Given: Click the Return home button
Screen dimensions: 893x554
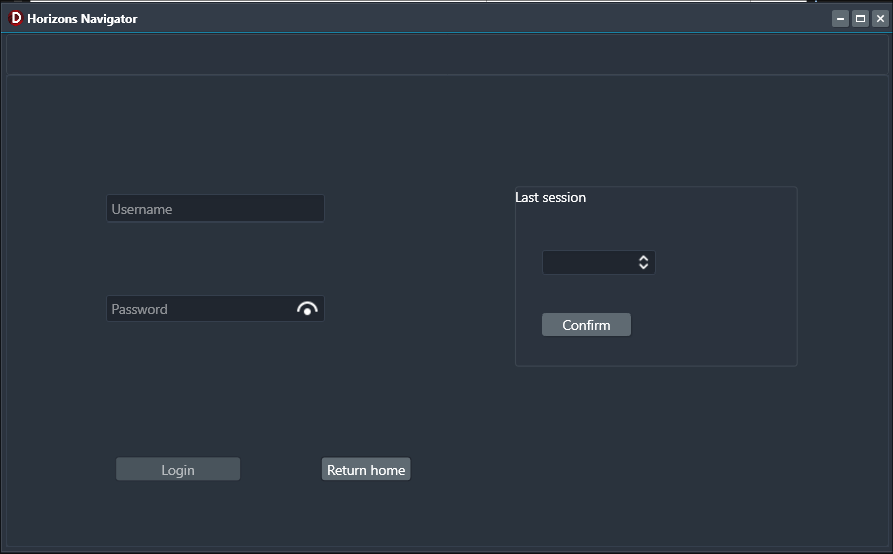Looking at the screenshot, I should click(x=366, y=469).
